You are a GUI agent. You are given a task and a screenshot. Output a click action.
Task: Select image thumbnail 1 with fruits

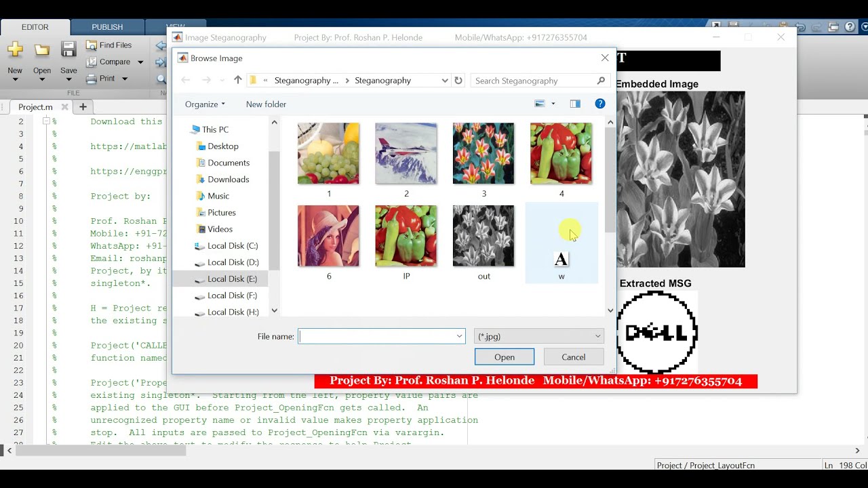point(329,153)
